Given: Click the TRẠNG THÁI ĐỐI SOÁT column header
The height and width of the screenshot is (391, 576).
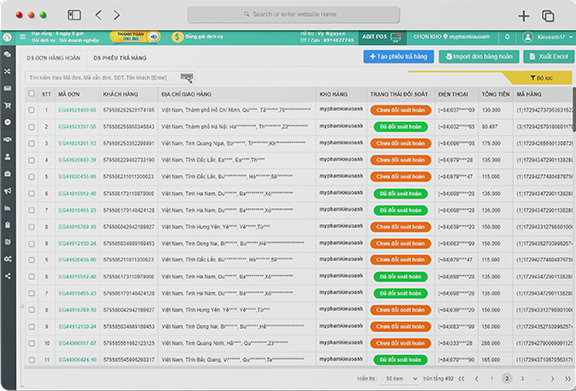Looking at the screenshot, I should click(x=399, y=94).
